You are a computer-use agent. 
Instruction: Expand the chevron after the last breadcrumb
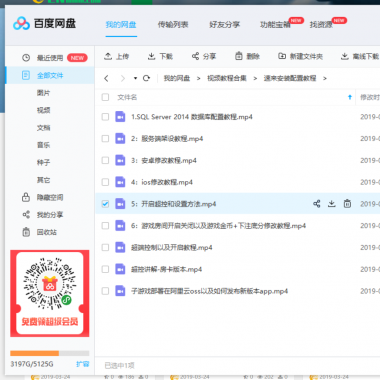click(325, 78)
